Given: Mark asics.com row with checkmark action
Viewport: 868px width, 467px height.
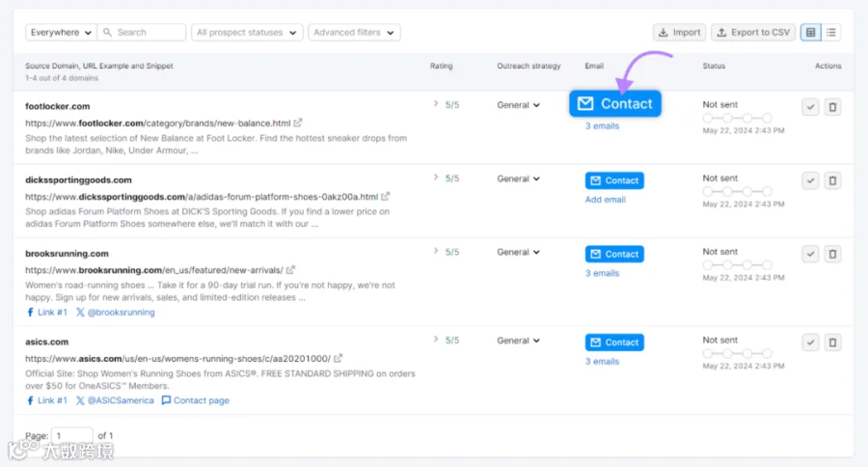Looking at the screenshot, I should [810, 343].
